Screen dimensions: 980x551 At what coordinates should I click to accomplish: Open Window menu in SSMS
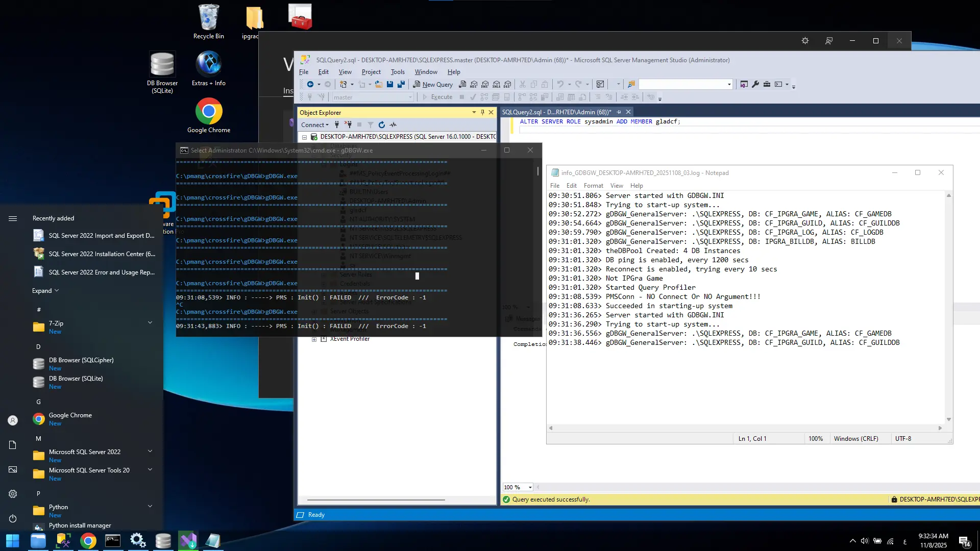pyautogui.click(x=426, y=72)
